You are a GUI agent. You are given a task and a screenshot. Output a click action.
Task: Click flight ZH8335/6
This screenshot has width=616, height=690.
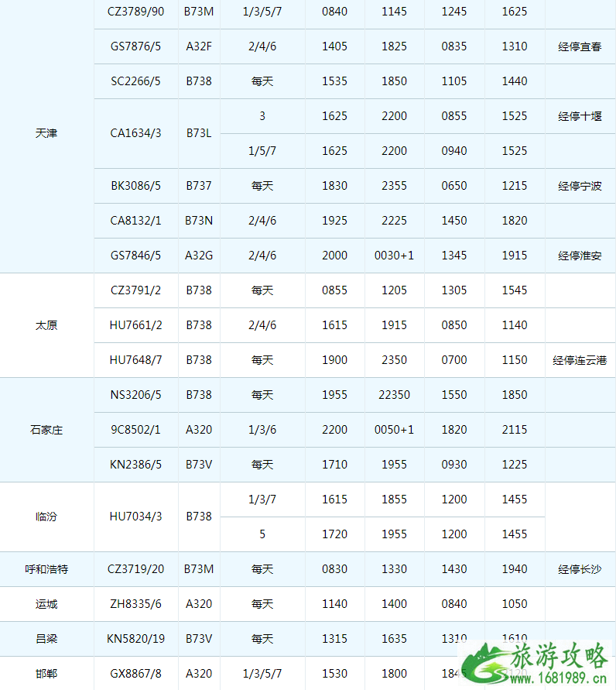135,604
